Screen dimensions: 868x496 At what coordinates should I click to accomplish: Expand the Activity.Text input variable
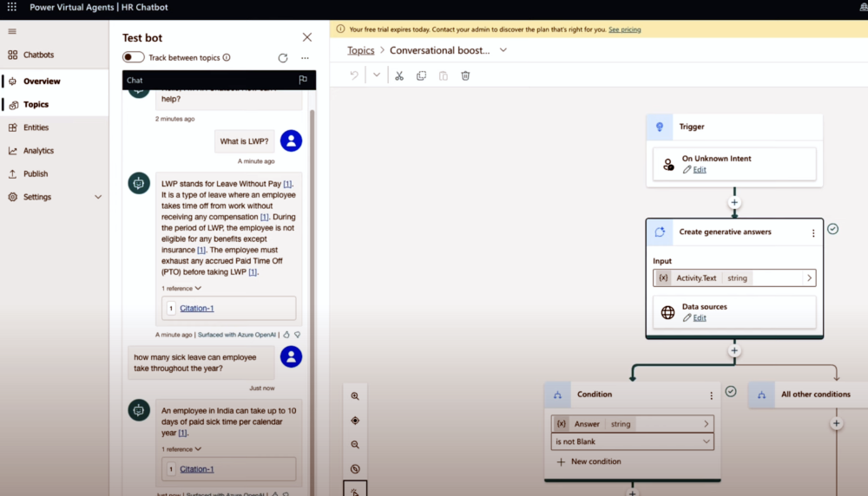pos(809,278)
